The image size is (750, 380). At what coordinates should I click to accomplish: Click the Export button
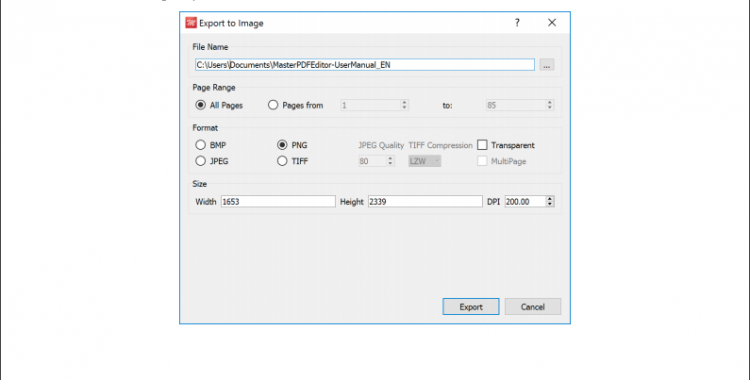[x=471, y=307]
